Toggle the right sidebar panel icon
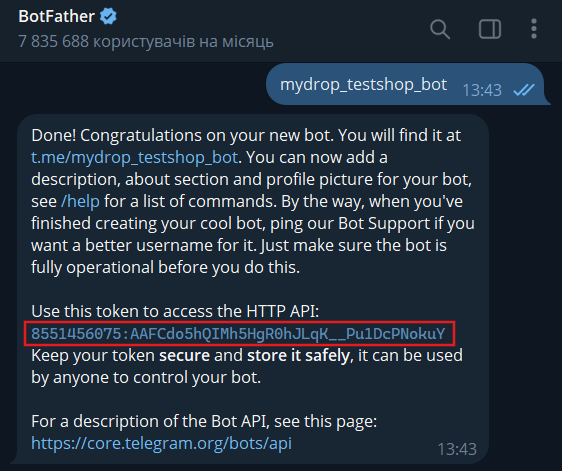The image size is (562, 471). tap(490, 29)
